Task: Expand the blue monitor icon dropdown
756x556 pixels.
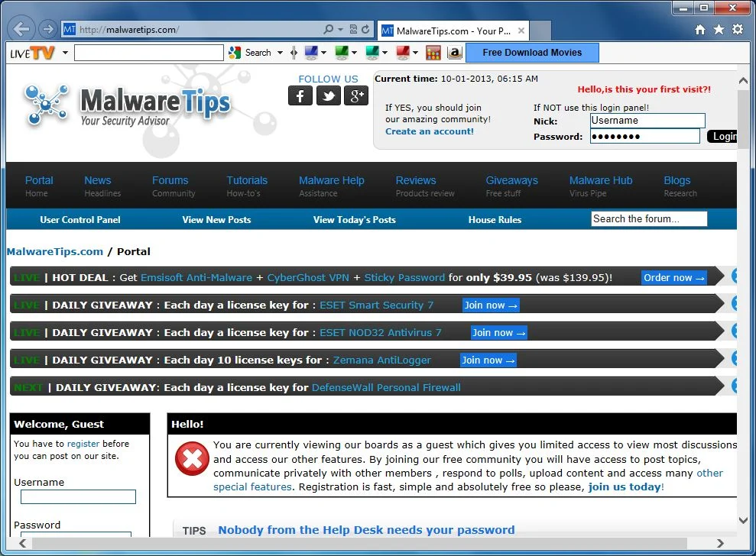Action: pyautogui.click(x=323, y=53)
